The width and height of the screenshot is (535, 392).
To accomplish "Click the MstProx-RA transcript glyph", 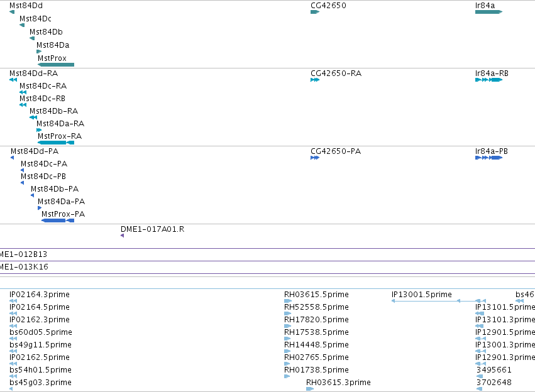I will pos(56,143).
